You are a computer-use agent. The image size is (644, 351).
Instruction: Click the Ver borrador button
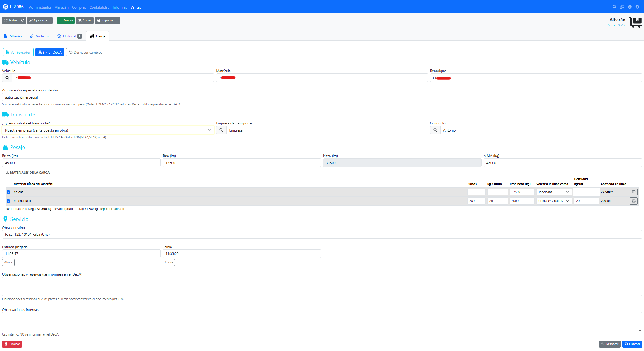18,52
